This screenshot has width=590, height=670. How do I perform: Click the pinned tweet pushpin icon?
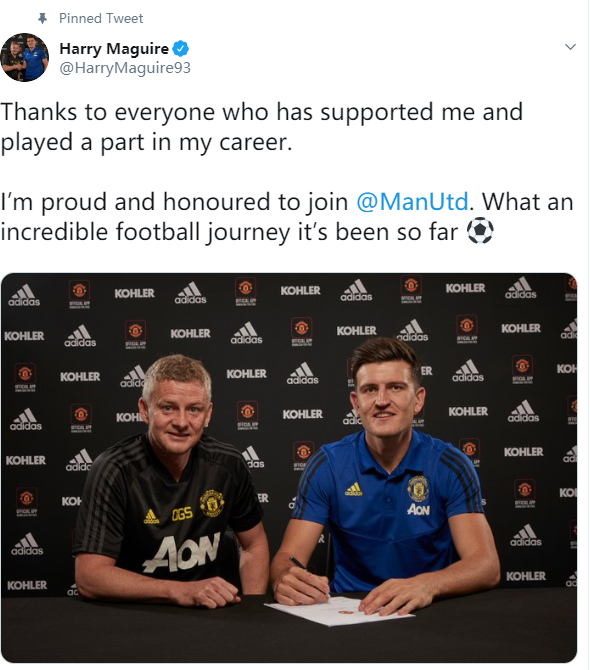tap(42, 18)
